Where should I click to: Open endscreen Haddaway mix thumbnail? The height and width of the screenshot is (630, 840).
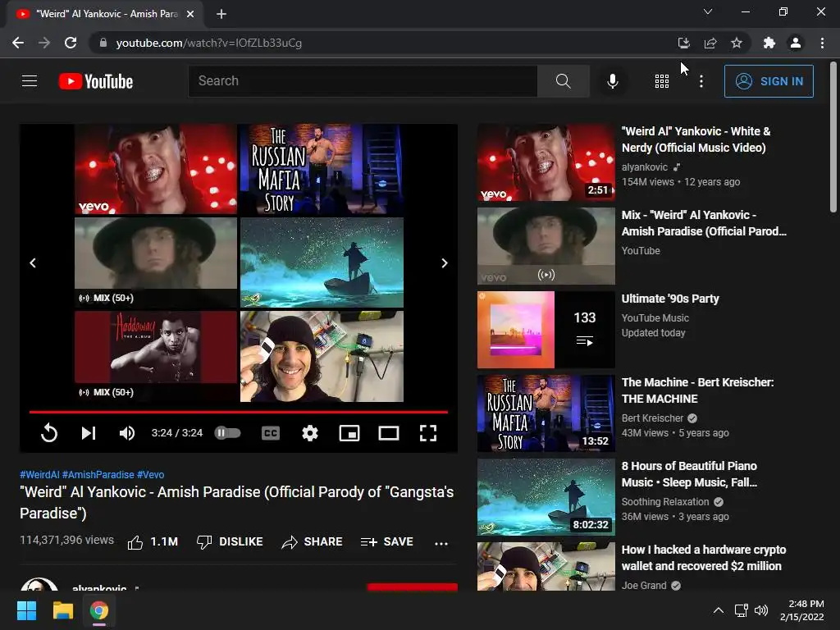(x=156, y=356)
